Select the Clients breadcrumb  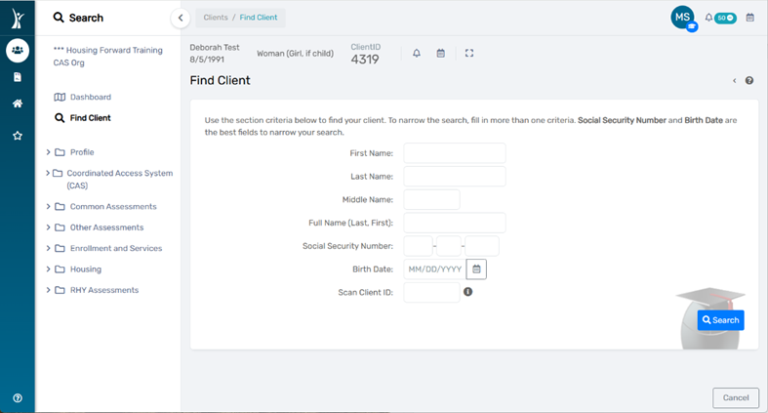pyautogui.click(x=215, y=17)
